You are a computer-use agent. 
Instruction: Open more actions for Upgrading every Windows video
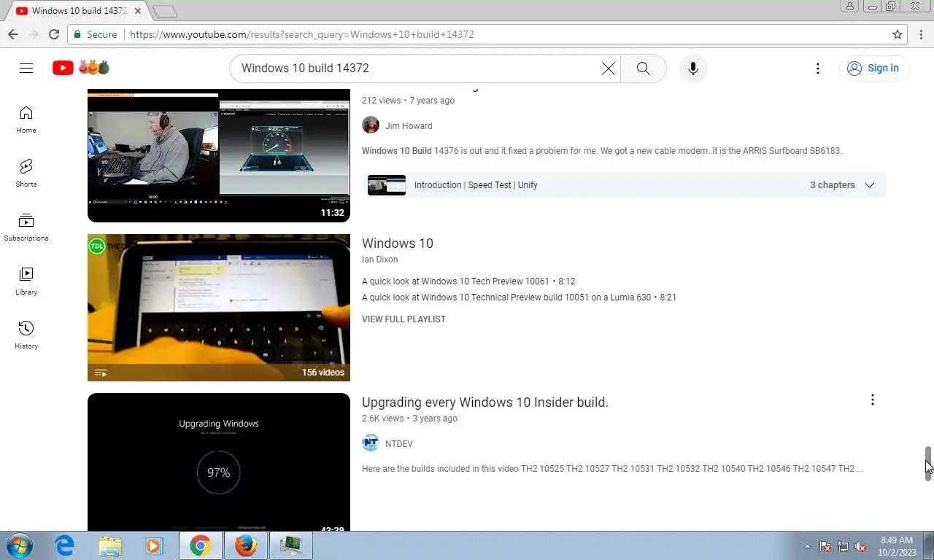[872, 400]
